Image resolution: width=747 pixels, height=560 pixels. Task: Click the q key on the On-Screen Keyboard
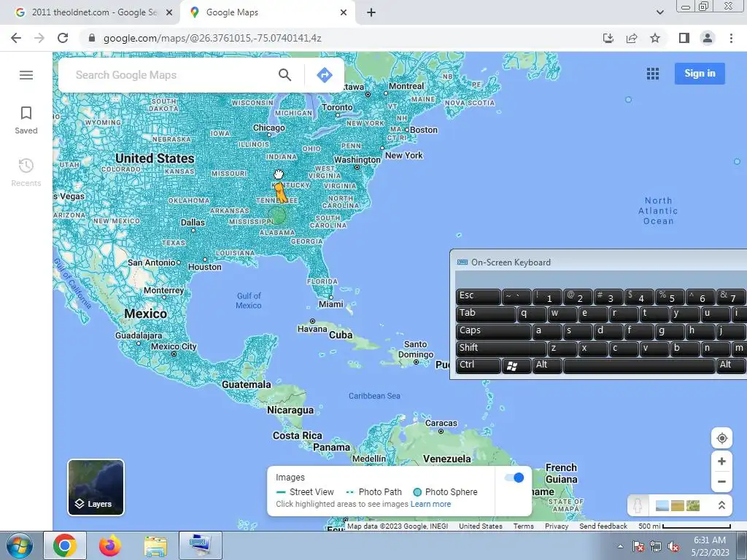coord(532,314)
